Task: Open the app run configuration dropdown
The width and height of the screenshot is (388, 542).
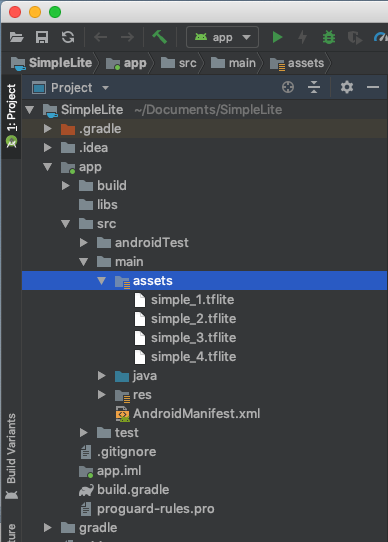Action: point(222,37)
